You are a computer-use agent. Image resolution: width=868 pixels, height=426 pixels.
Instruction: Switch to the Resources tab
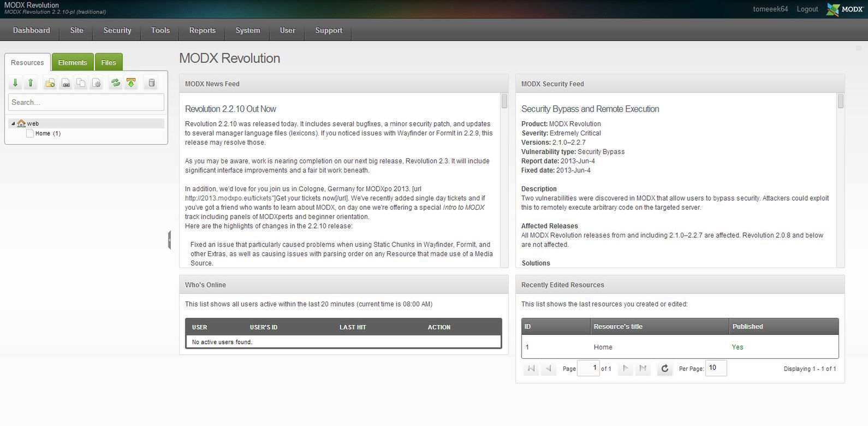pyautogui.click(x=27, y=62)
